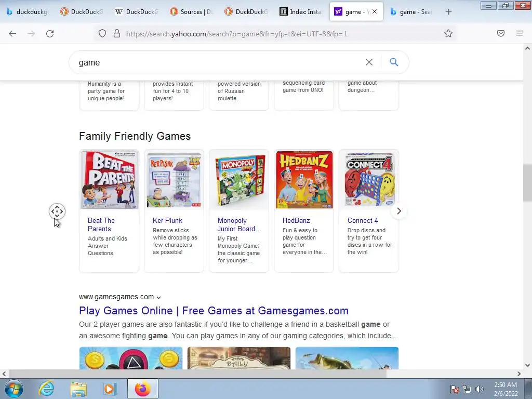This screenshot has height=399, width=532.
Task: Expand www.gamesgames.com dropdown caret
Action: pyautogui.click(x=158, y=297)
